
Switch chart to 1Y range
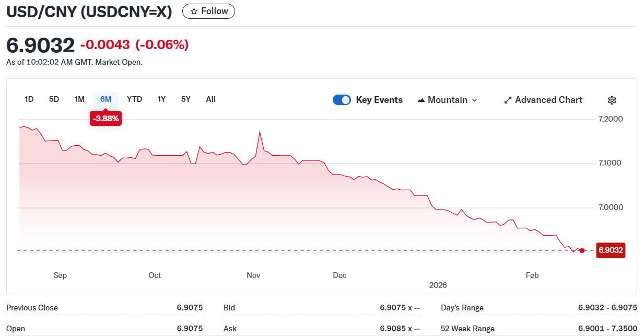pos(161,99)
